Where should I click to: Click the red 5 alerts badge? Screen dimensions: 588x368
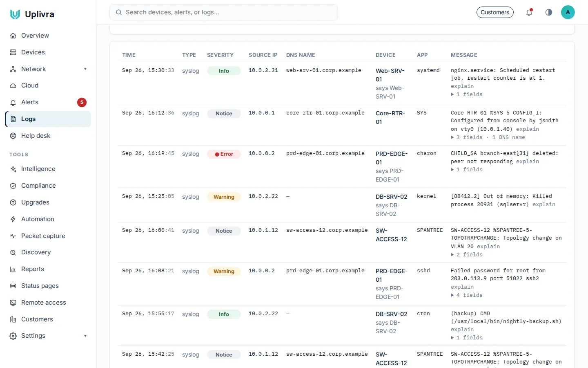pos(82,102)
